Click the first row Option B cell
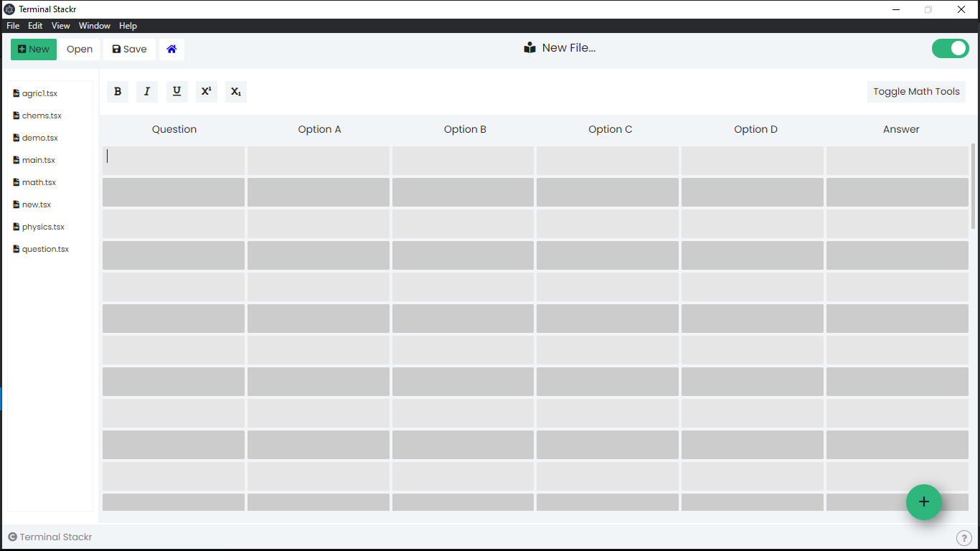The image size is (980, 551). [x=463, y=161]
